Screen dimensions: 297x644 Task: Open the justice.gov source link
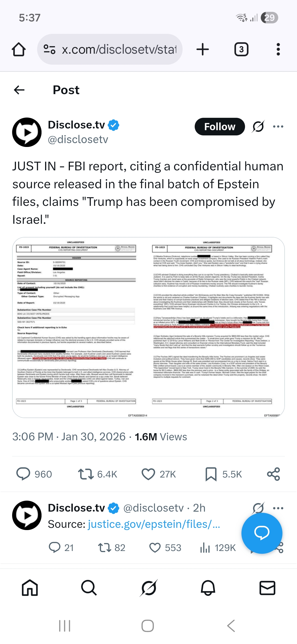pos(154,524)
